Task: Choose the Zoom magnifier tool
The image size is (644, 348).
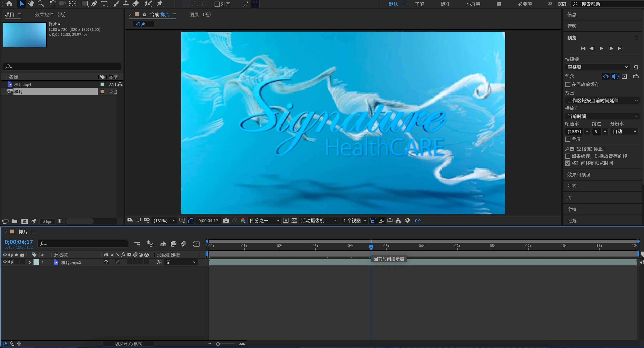Action: point(40,4)
